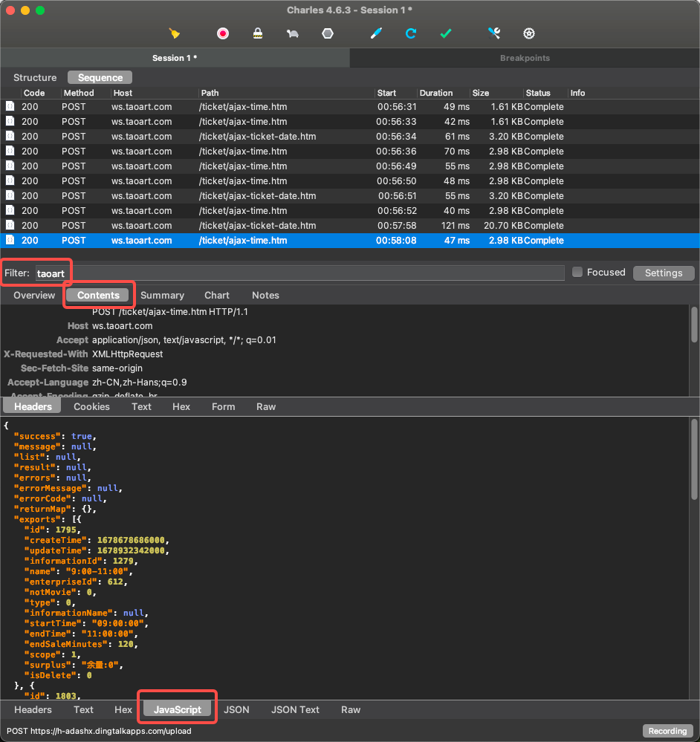Show the request Raw tab
700x742 pixels.
(266, 406)
